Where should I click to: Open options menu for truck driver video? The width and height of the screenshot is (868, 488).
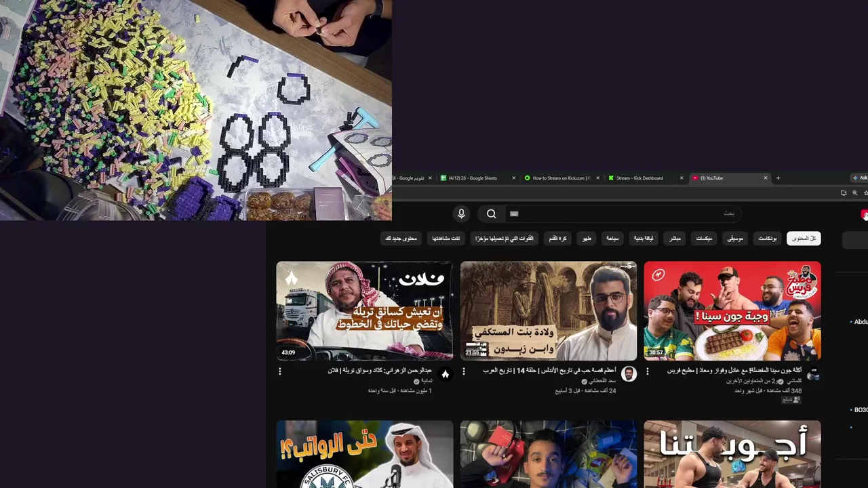pyautogui.click(x=280, y=371)
